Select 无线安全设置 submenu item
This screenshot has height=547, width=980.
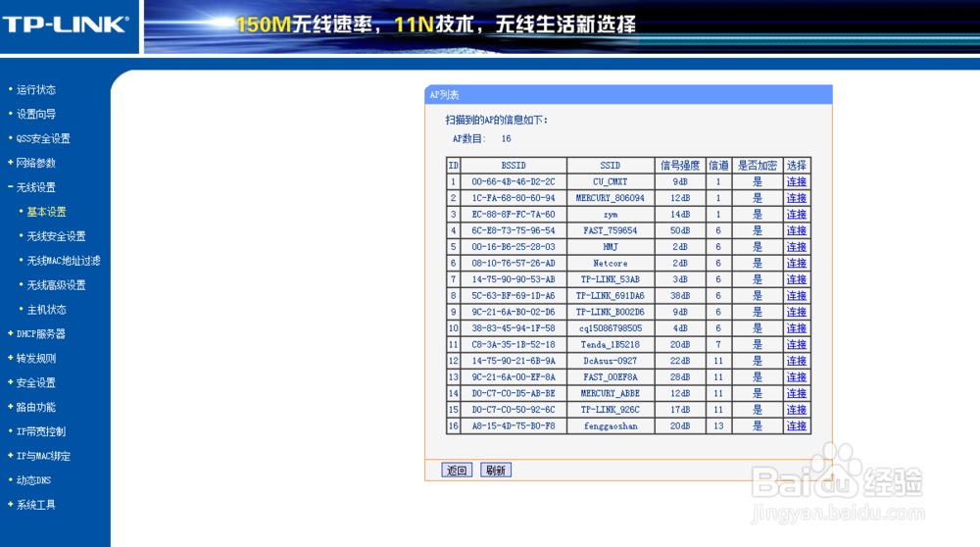point(56,235)
